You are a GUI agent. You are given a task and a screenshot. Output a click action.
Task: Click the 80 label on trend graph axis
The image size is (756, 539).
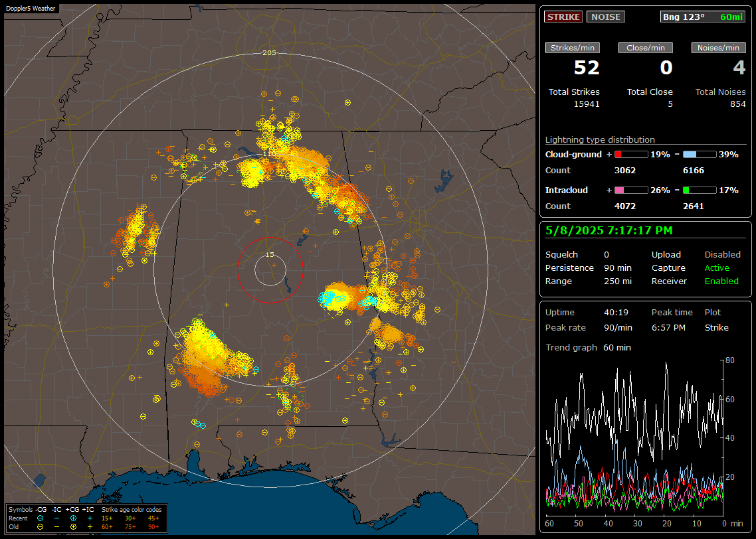point(730,360)
